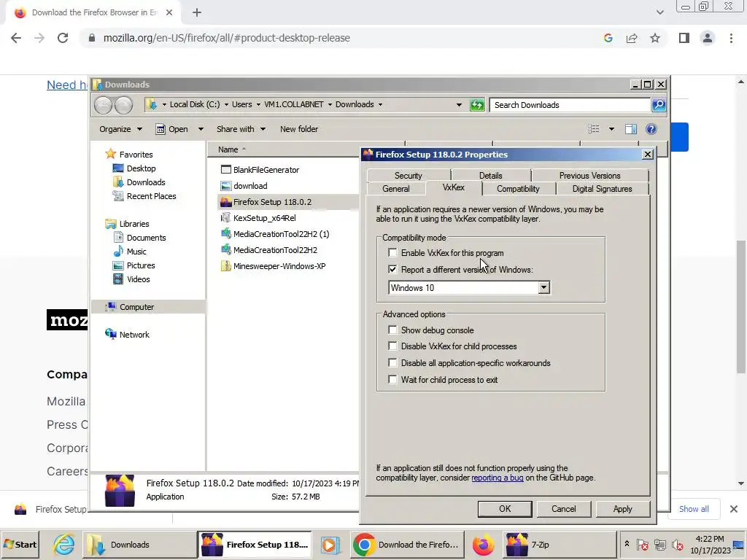Click the volume icon in system tray
Screen dimensions: 747x560
677,545
